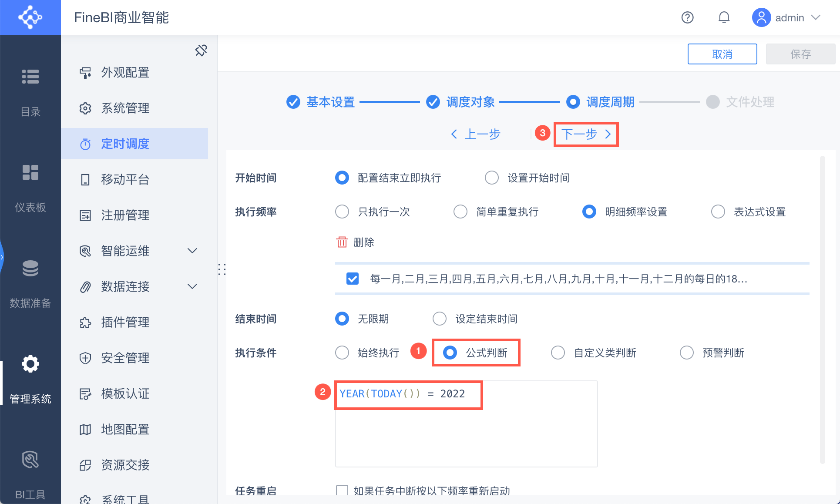Enable 任务重启 restart checkbox
Image resolution: width=840 pixels, height=504 pixels.
pos(342,491)
